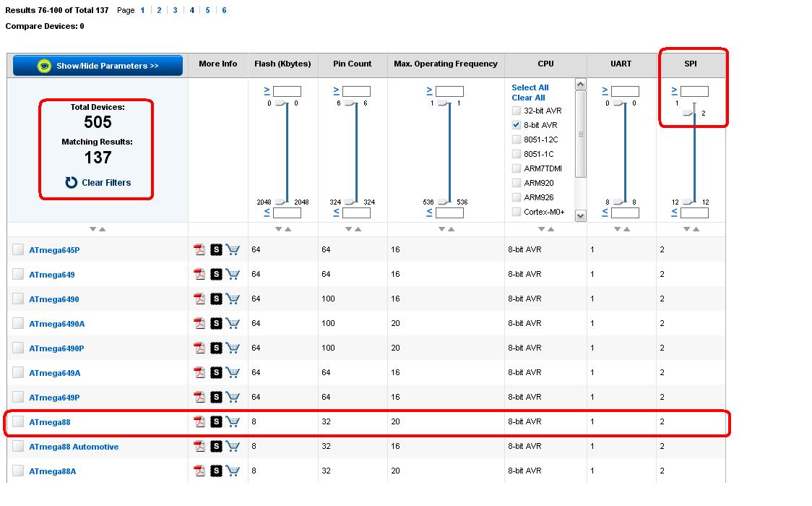Image resolution: width=812 pixels, height=506 pixels.
Task: Go to results page 1
Action: click(x=142, y=10)
